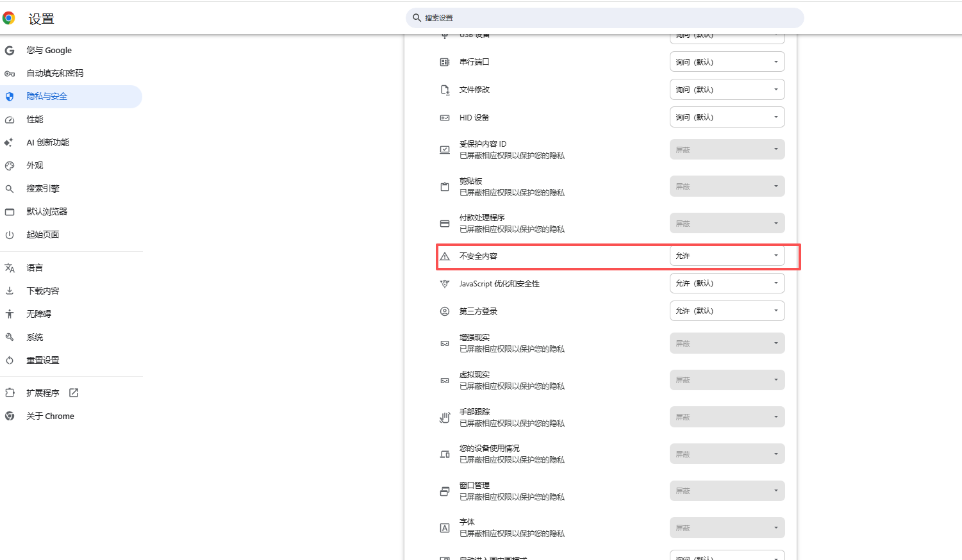
Task: Open the 剪贴板 permission dropdown
Action: pos(727,186)
